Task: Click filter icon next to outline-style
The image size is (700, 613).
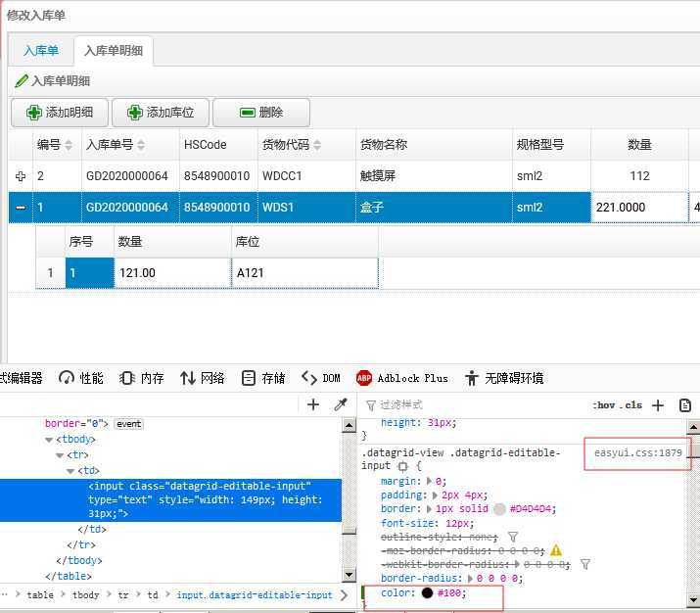Action: pyautogui.click(x=513, y=537)
